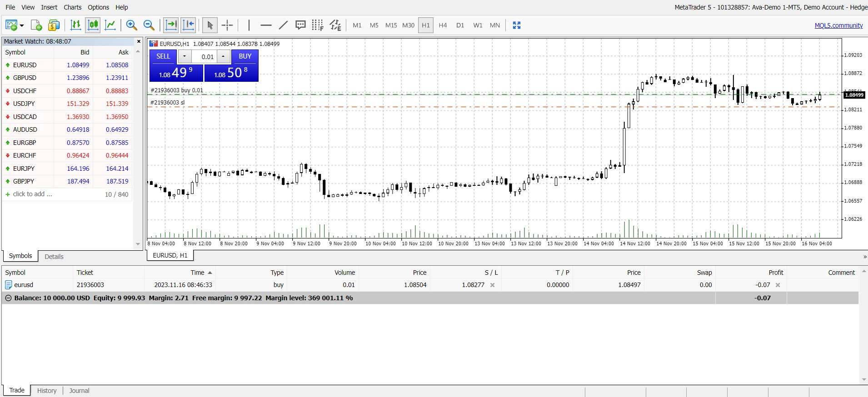Open the History tab
This screenshot has width=868, height=397.
point(47,391)
